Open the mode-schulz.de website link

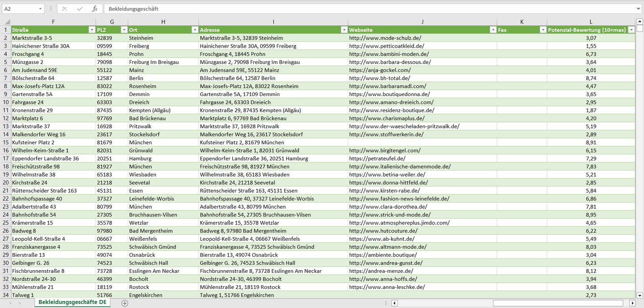pyautogui.click(x=385, y=38)
